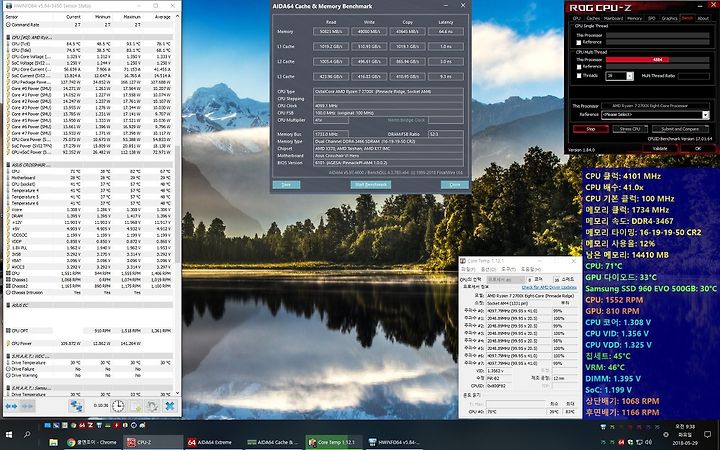This screenshot has width=720, height=450.
Task: Open HWiNFO network remote monitoring icon
Action: coord(76,406)
